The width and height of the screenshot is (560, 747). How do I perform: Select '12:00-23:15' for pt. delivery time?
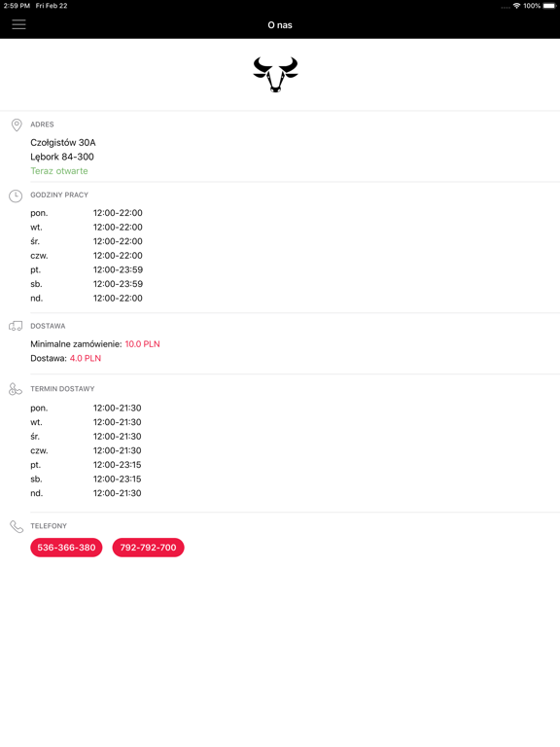click(117, 465)
